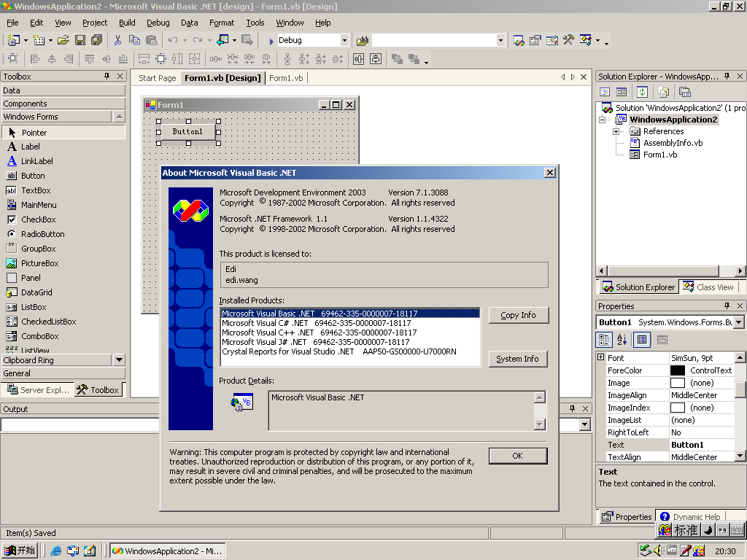This screenshot has width=747, height=560.
Task: Open the Project menu
Action: pyautogui.click(x=95, y=23)
